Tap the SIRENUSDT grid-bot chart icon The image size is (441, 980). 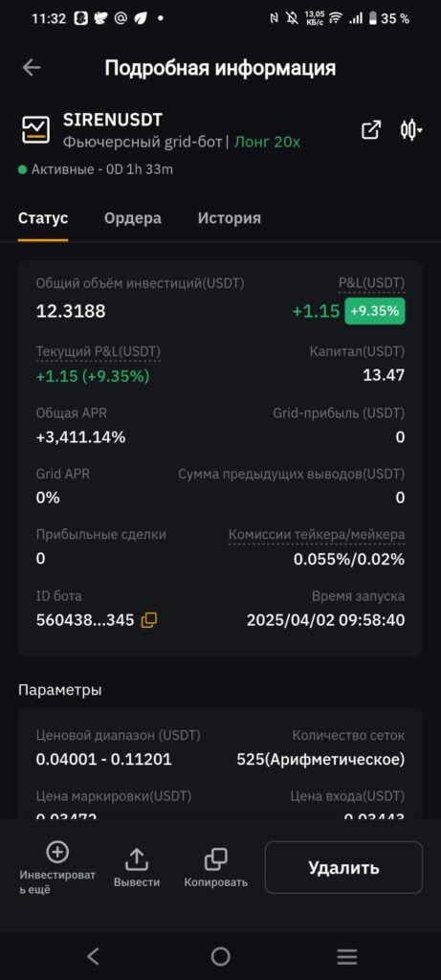click(35, 130)
